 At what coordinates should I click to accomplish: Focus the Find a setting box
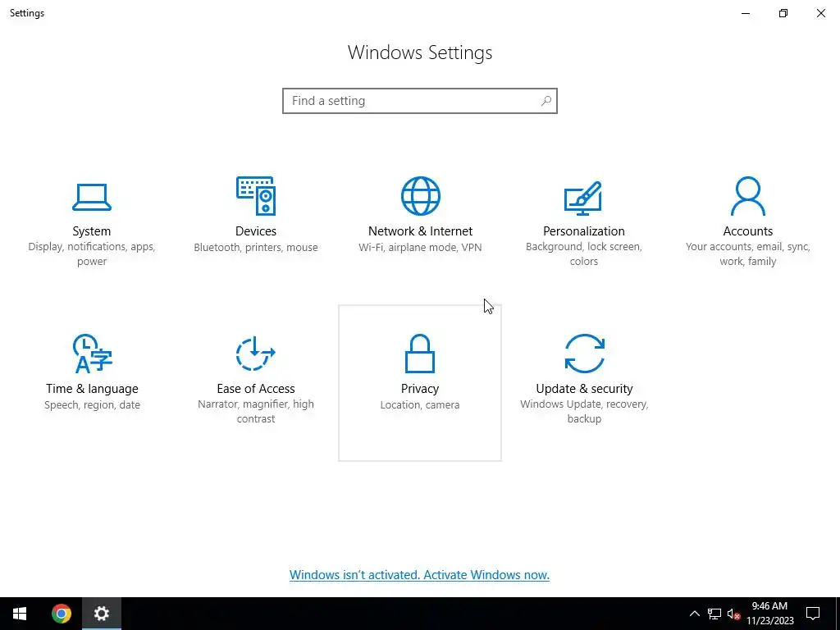420,101
